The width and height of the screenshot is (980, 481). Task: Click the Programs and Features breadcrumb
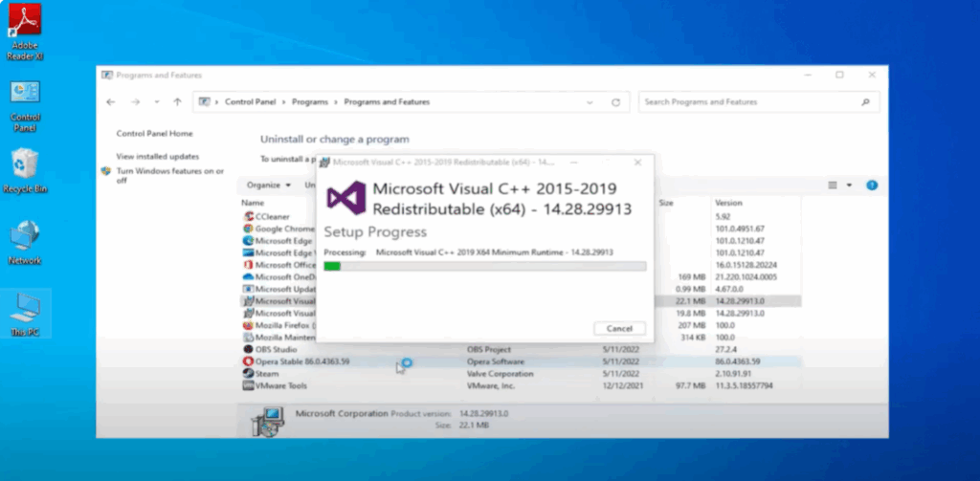pos(387,101)
